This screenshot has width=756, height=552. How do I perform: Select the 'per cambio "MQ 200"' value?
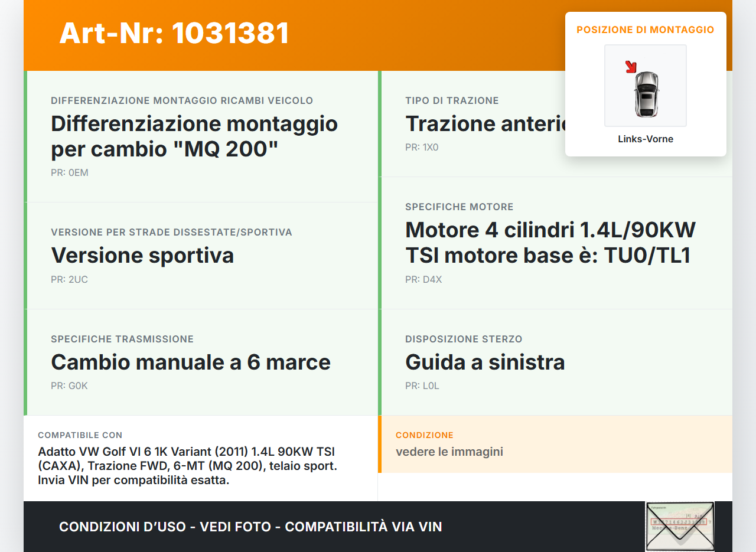pos(164,149)
